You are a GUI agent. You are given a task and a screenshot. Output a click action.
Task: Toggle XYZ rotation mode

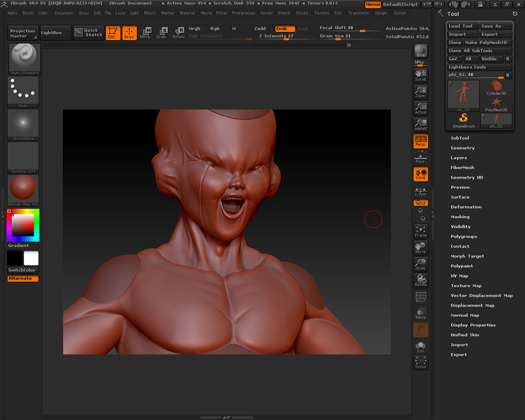420,203
